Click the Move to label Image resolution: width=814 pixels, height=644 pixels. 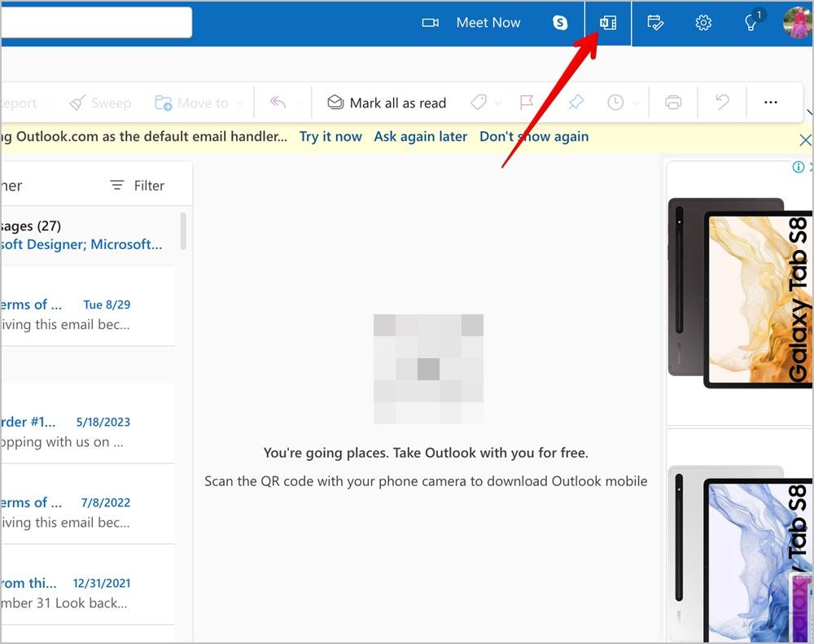tap(203, 103)
